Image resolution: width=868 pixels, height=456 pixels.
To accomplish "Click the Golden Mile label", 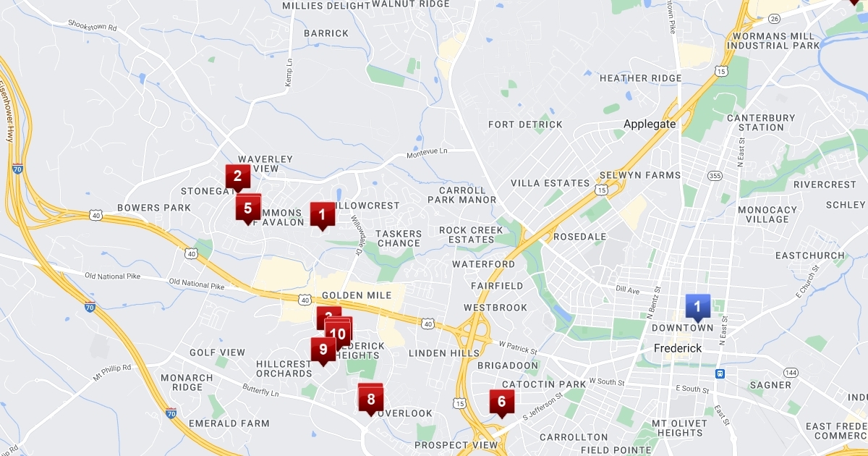I will 357,295.
